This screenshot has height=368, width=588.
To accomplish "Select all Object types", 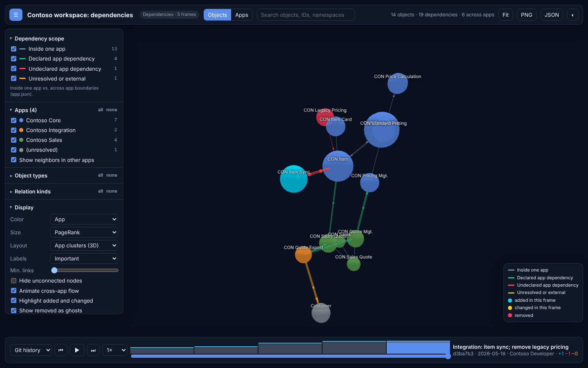I will pos(100,175).
